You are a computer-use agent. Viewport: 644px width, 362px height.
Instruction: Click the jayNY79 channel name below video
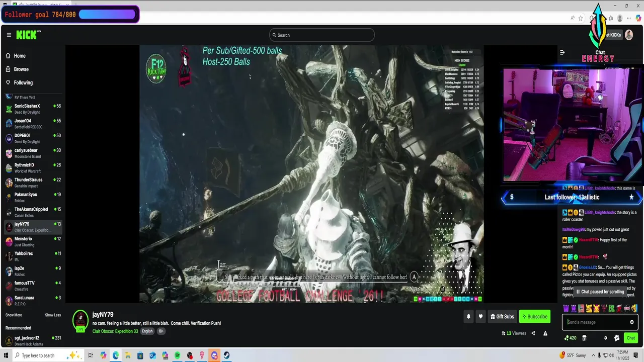103,315
